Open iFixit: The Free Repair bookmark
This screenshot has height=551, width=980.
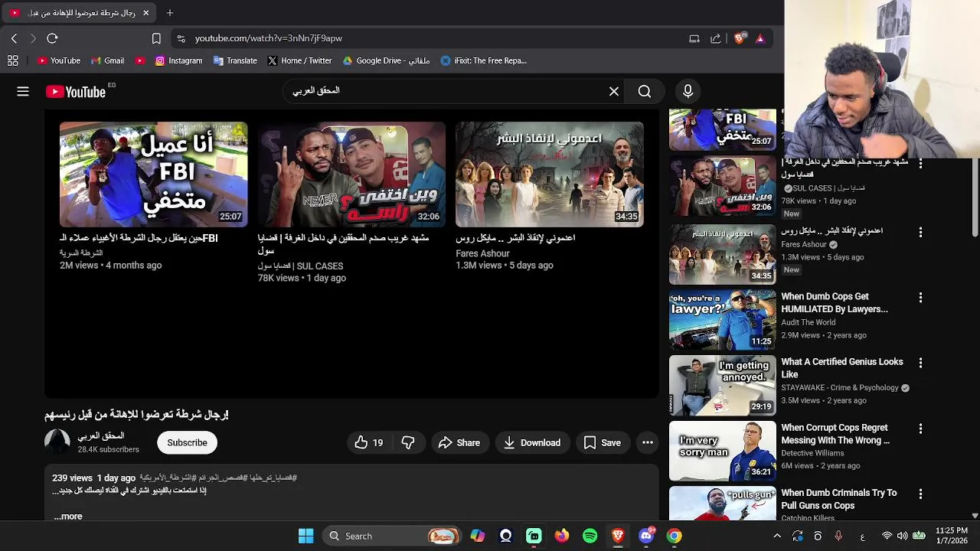pos(484,60)
